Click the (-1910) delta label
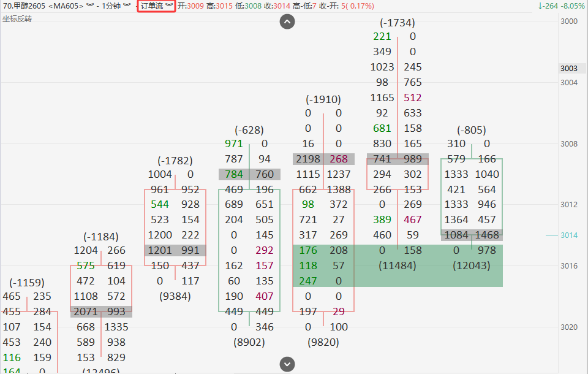This screenshot has width=588, height=374. [323, 99]
